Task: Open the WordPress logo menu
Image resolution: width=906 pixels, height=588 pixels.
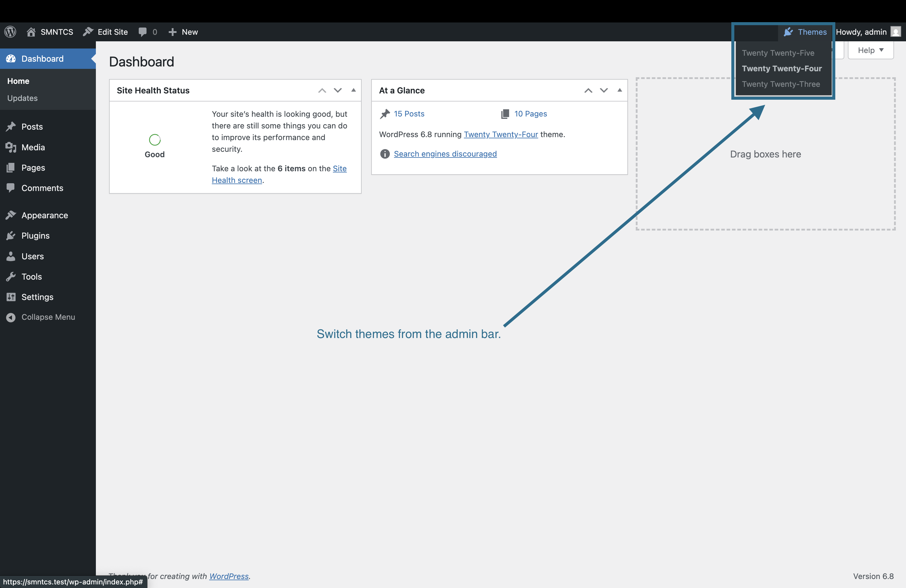Action: click(x=10, y=32)
